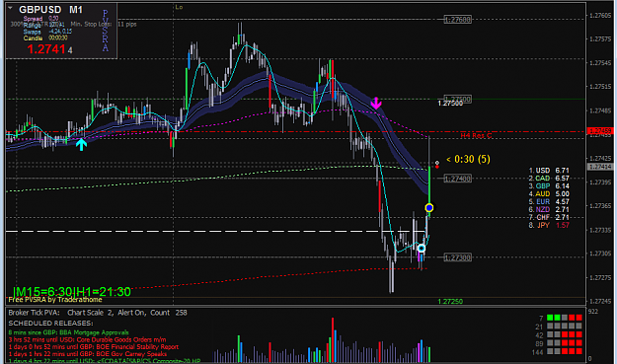Click GBP 6.14 in currency strength list
This screenshot has width=617, height=364.
coord(549,185)
